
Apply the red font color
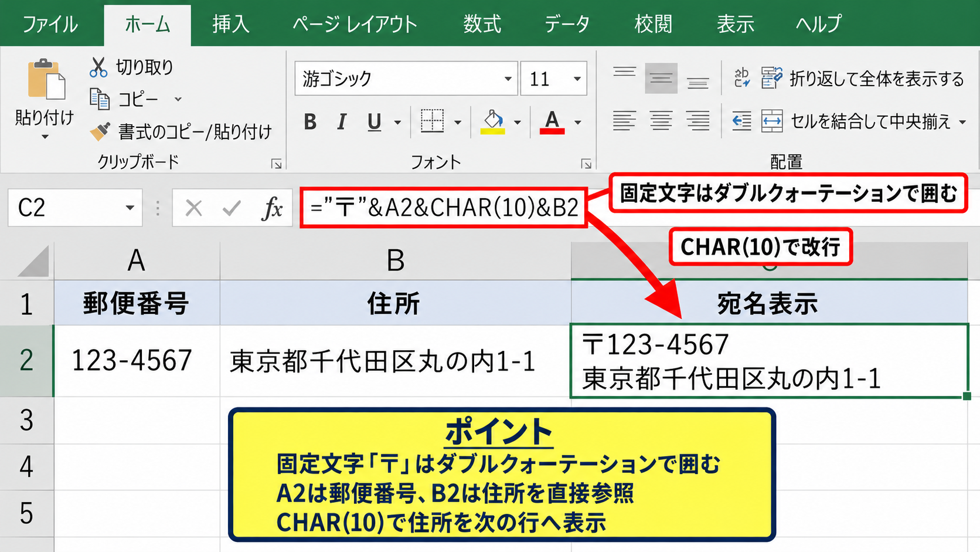(552, 121)
